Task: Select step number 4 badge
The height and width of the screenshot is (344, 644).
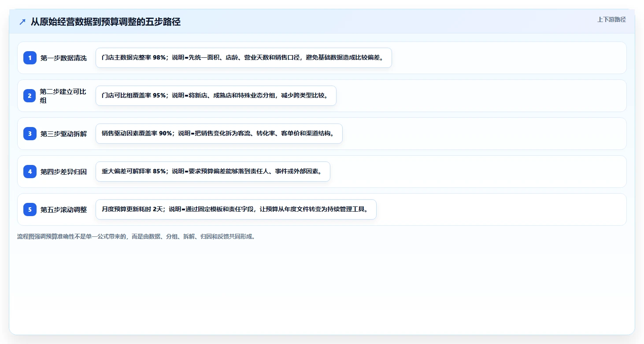Action: [30, 172]
